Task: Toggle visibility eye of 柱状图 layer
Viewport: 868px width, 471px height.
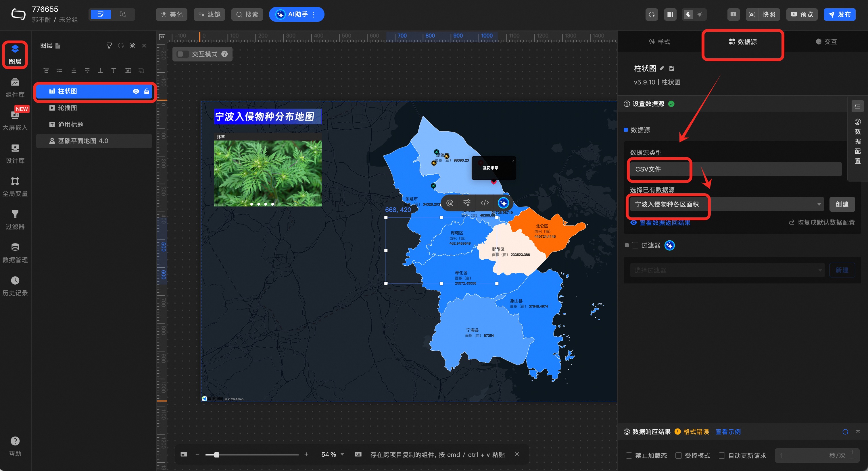Action: pos(136,91)
